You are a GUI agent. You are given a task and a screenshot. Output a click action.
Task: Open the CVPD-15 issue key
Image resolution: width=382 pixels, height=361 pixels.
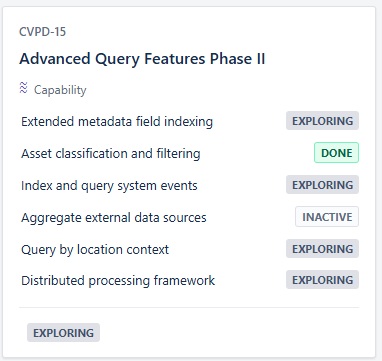tap(43, 32)
